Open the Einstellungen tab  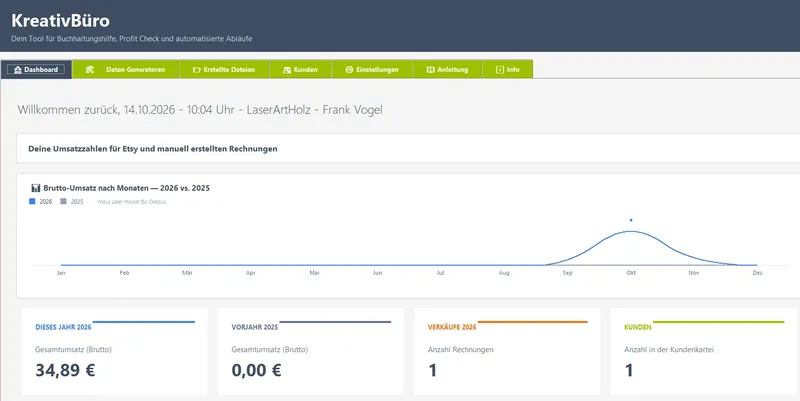click(x=372, y=69)
